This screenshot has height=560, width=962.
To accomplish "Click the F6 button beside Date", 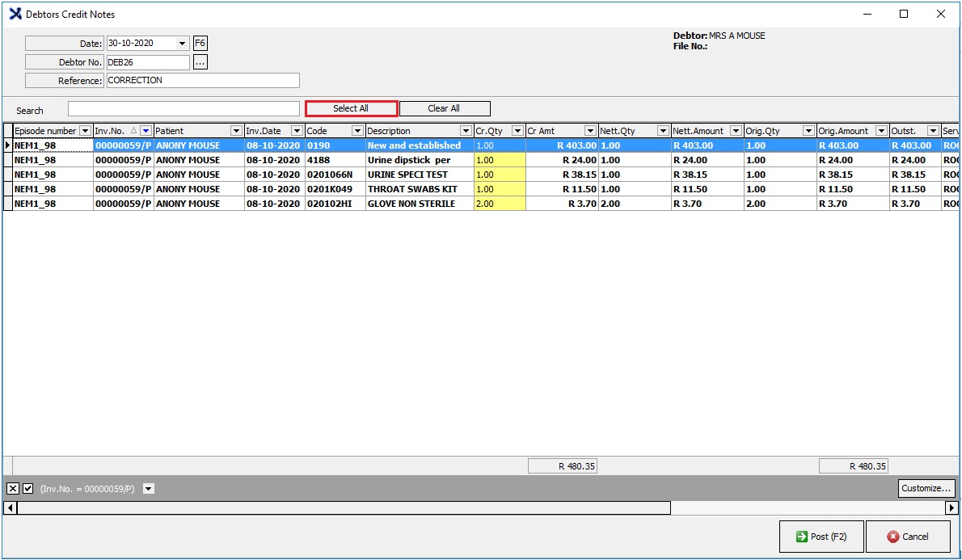I will (x=200, y=44).
